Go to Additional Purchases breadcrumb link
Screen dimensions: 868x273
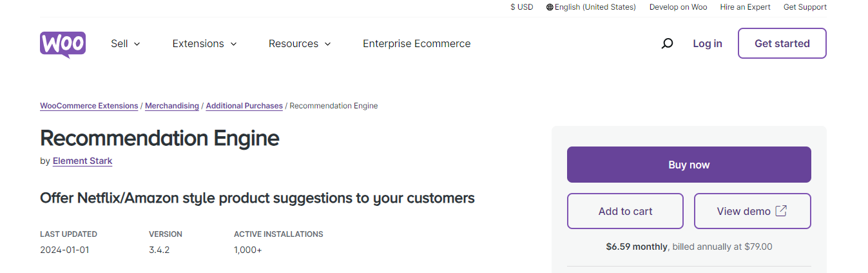pyautogui.click(x=244, y=106)
